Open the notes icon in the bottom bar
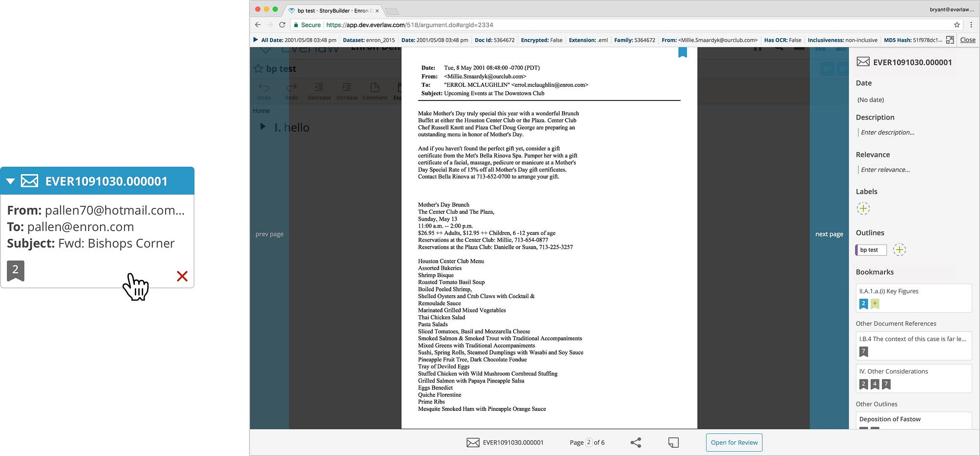The width and height of the screenshot is (980, 456). pyautogui.click(x=674, y=443)
